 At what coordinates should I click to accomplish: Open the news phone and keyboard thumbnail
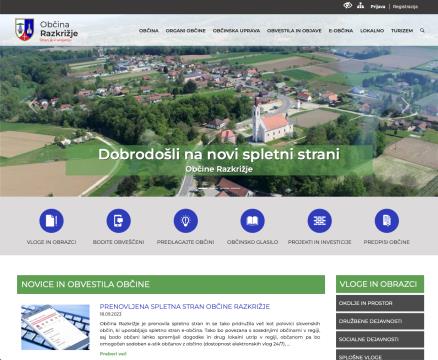click(x=55, y=327)
